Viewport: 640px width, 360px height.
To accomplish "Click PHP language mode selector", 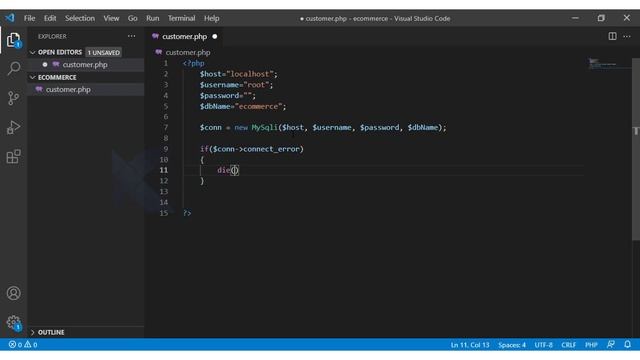I will [x=591, y=345].
